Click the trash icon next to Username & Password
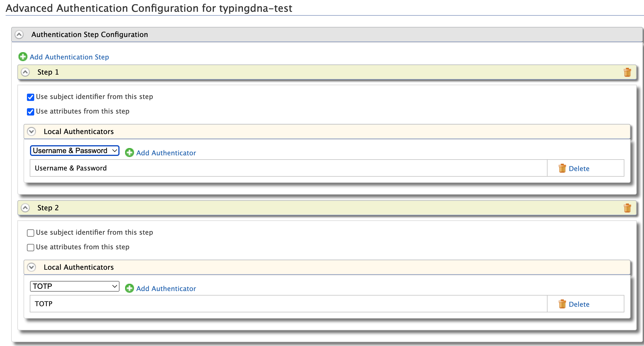This screenshot has width=644, height=346. [x=562, y=168]
